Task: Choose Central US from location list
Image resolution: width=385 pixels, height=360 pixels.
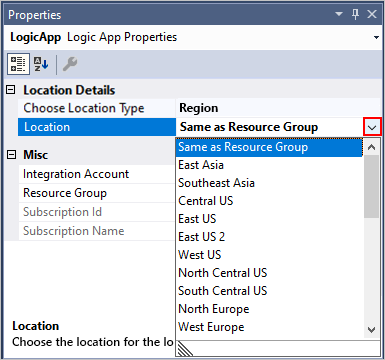Action: pyautogui.click(x=269, y=201)
